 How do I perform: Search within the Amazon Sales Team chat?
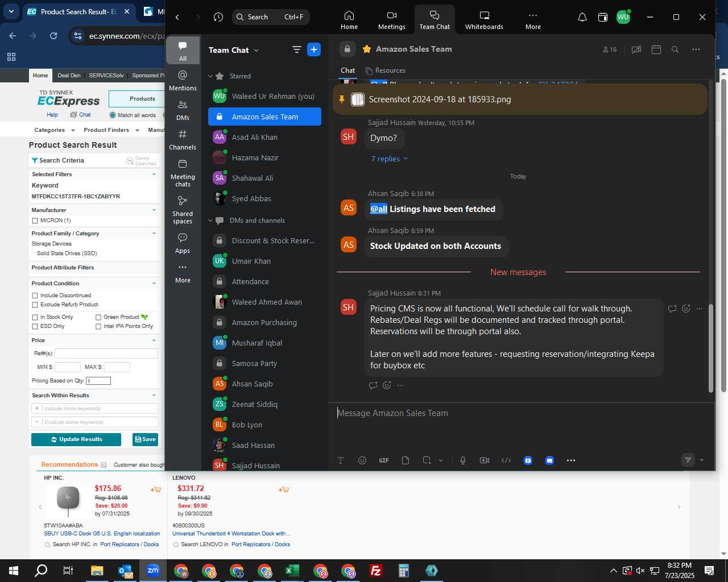point(675,49)
